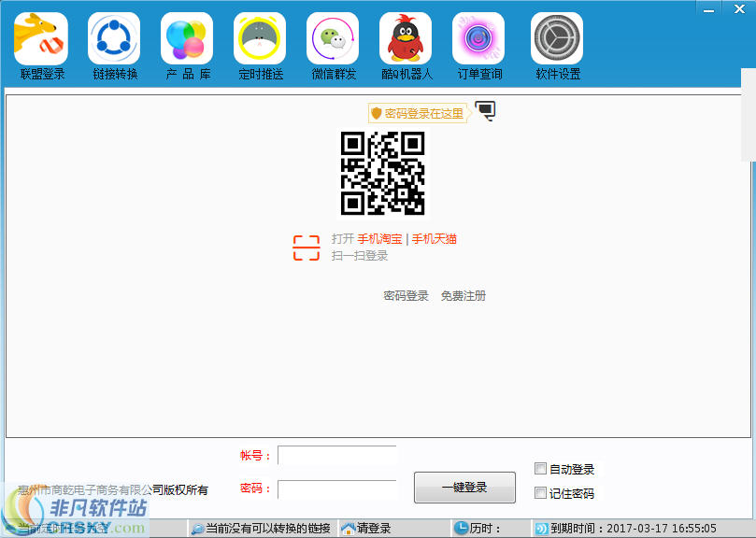Open the 订单查询 purple icon
Viewport: 756px width, 538px height.
(478, 38)
